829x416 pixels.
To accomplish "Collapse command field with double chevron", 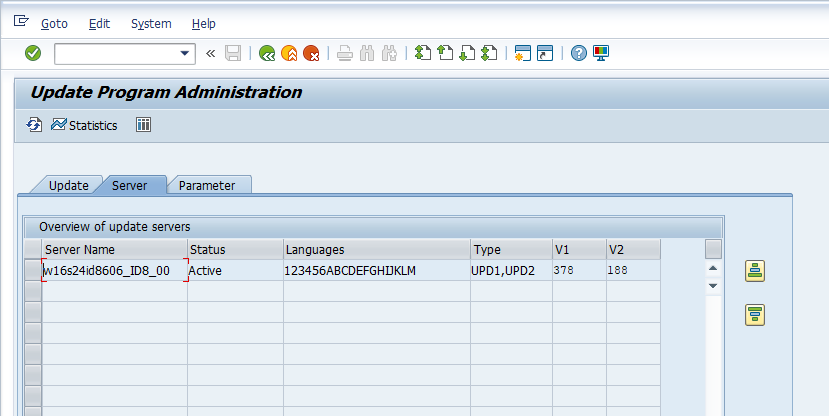I will pos(210,54).
